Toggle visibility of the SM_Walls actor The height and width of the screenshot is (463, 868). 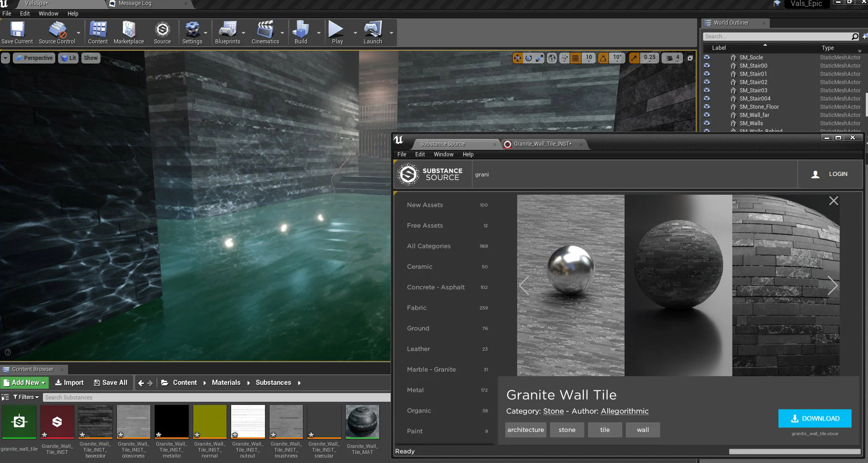click(707, 123)
